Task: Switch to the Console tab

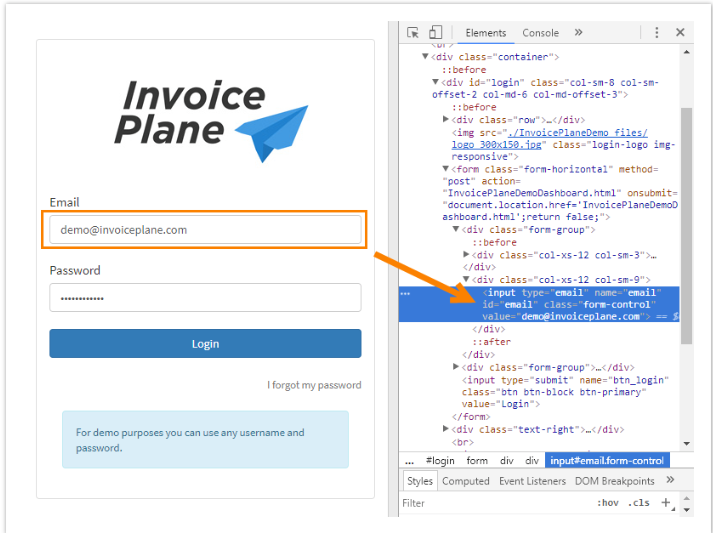Action: click(540, 33)
